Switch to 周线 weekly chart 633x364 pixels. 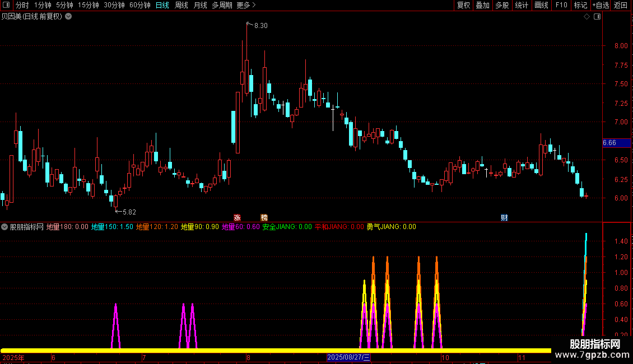pyautogui.click(x=181, y=5)
